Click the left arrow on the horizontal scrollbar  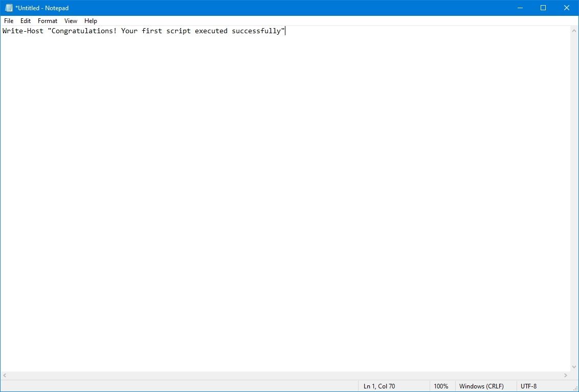click(x=4, y=375)
